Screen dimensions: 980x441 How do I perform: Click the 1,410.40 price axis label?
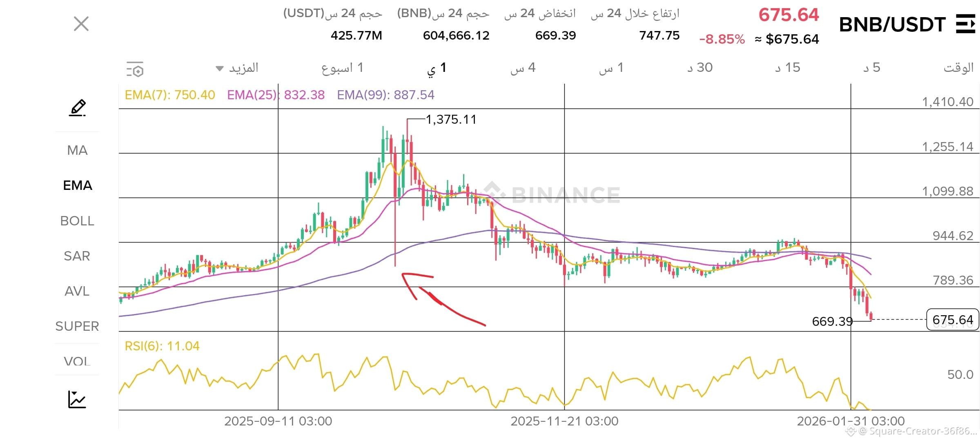coord(948,102)
